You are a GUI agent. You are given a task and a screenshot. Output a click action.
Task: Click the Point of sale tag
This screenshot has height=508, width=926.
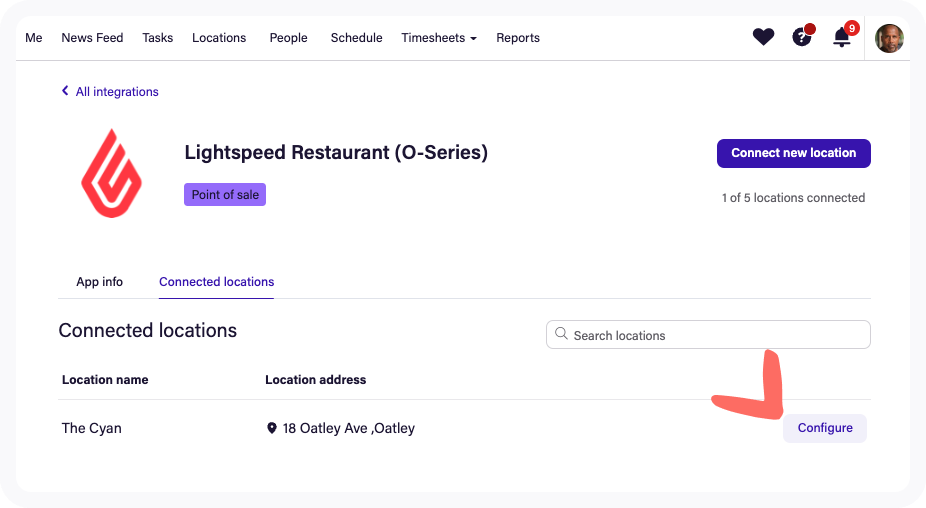(225, 194)
